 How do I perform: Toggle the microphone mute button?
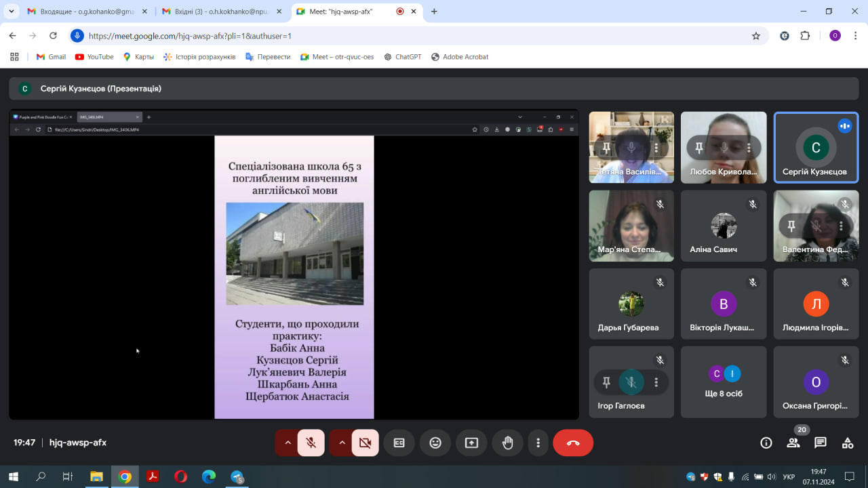click(x=311, y=443)
